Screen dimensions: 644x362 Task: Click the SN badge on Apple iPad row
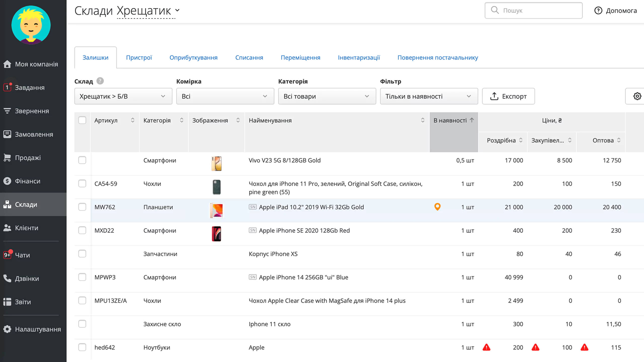(253, 207)
